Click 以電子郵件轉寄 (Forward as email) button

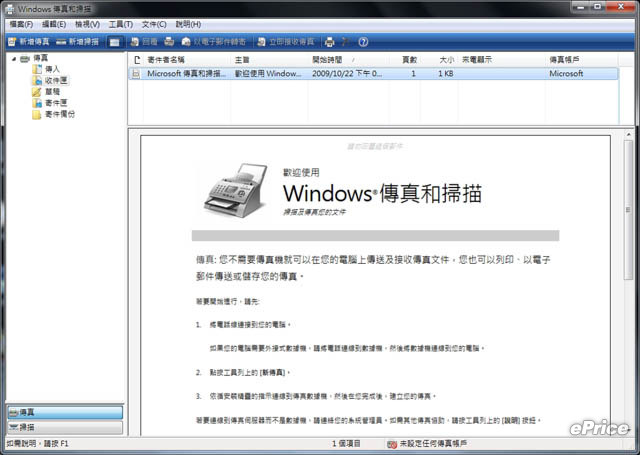click(214, 42)
